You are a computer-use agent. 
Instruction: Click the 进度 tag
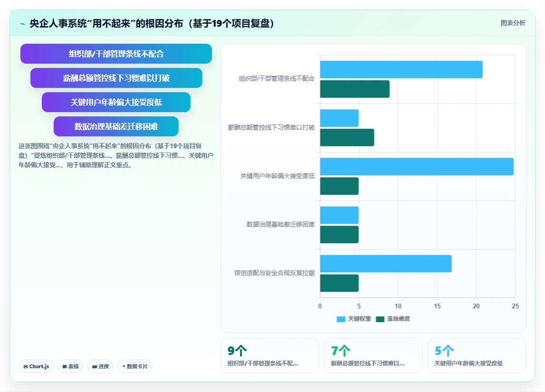pyautogui.click(x=100, y=366)
